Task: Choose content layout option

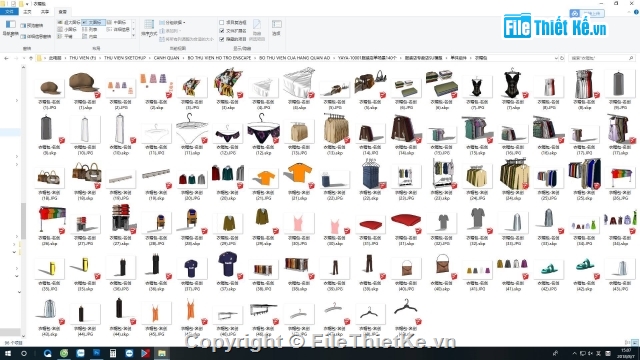Action: tap(90, 36)
